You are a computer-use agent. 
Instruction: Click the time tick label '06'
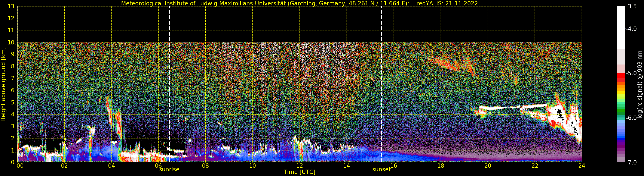tap(159, 165)
